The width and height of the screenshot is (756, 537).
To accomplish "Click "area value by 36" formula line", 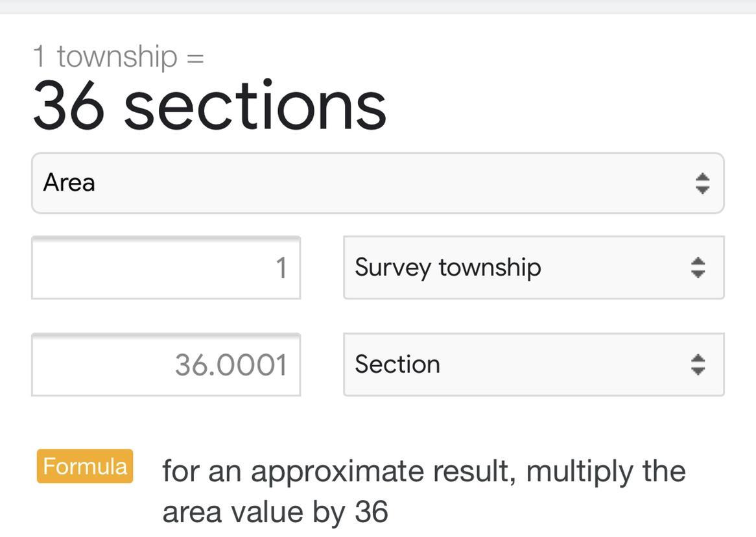I will [x=275, y=512].
